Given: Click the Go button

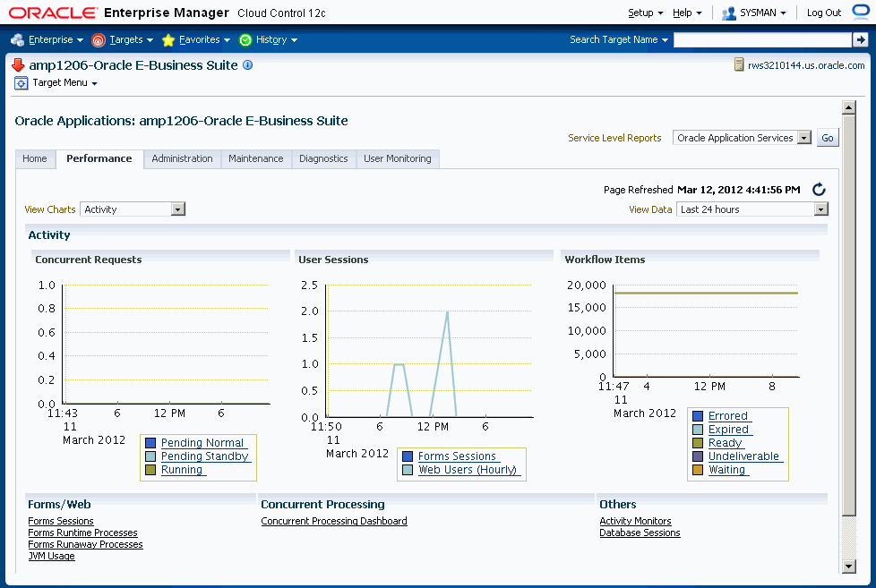Looking at the screenshot, I should tap(828, 138).
